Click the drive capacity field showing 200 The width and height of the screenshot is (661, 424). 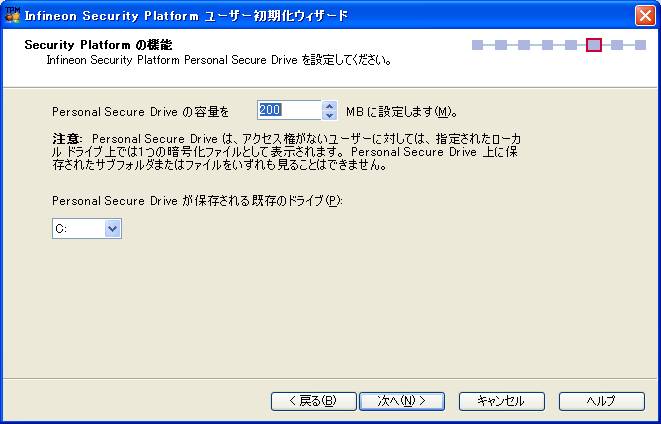click(x=290, y=110)
